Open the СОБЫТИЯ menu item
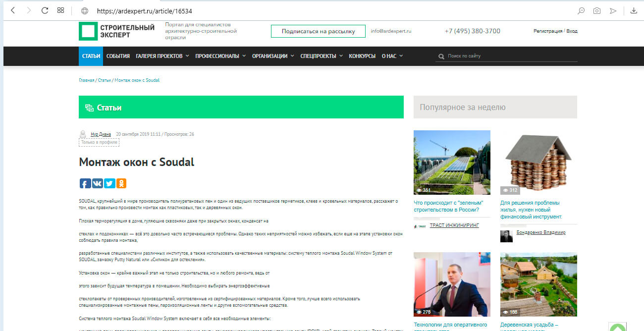This screenshot has width=644, height=331. pyautogui.click(x=118, y=56)
